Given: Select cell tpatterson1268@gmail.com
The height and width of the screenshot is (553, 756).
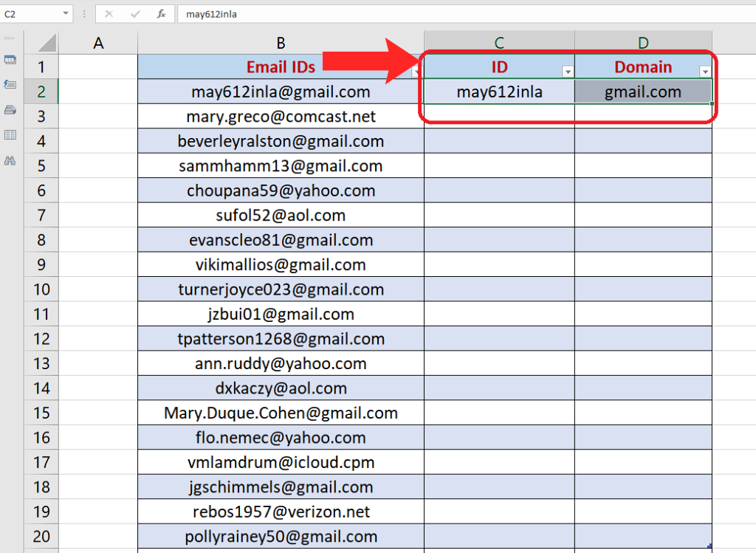Looking at the screenshot, I should click(281, 339).
